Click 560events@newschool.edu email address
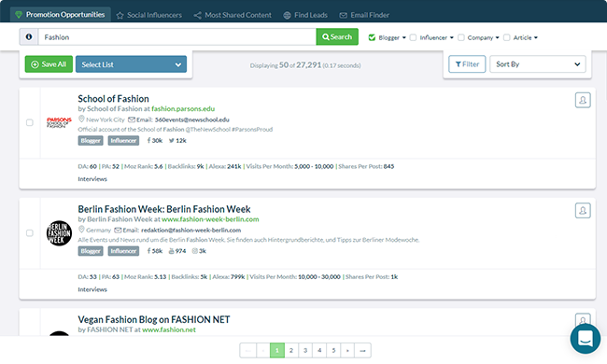The image size is (607, 364). pos(192,119)
